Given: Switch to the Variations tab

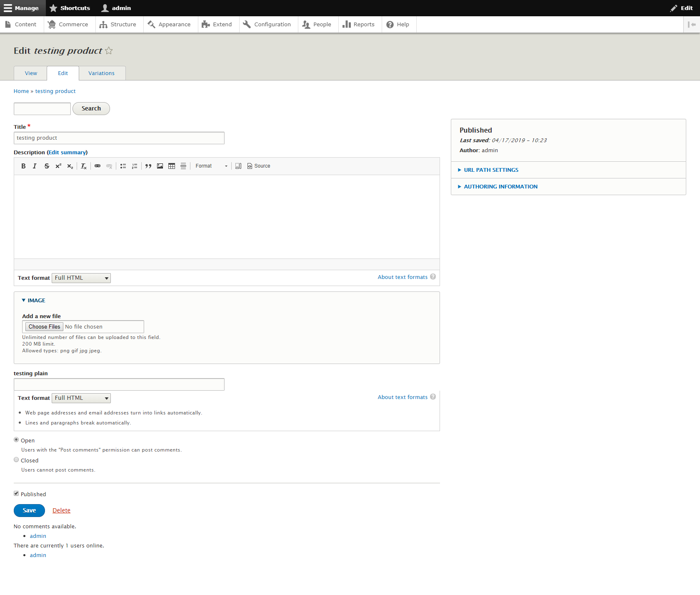Looking at the screenshot, I should [101, 73].
